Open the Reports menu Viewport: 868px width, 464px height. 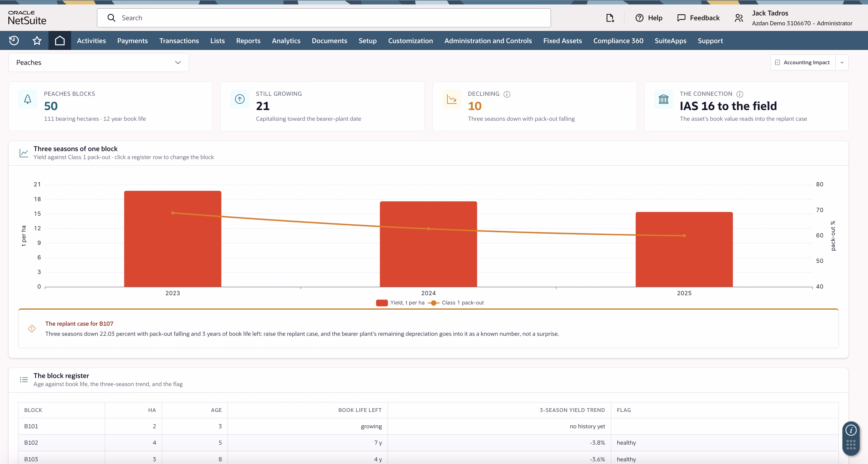pyautogui.click(x=248, y=40)
